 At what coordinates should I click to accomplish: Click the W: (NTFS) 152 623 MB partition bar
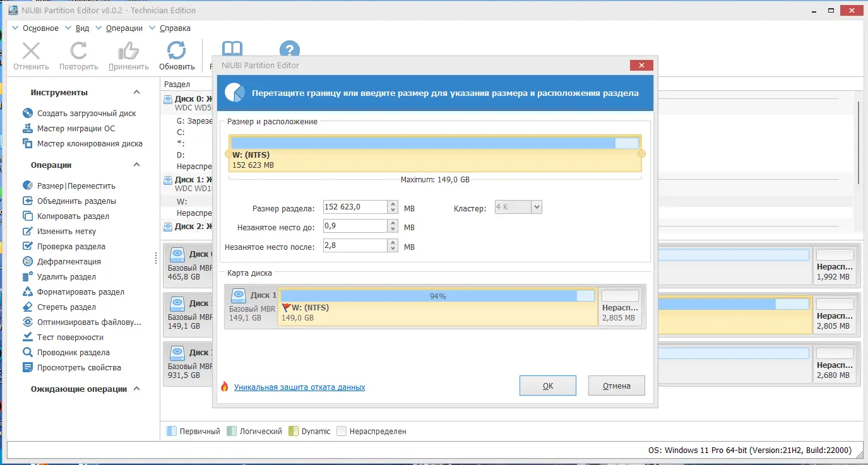coord(435,153)
